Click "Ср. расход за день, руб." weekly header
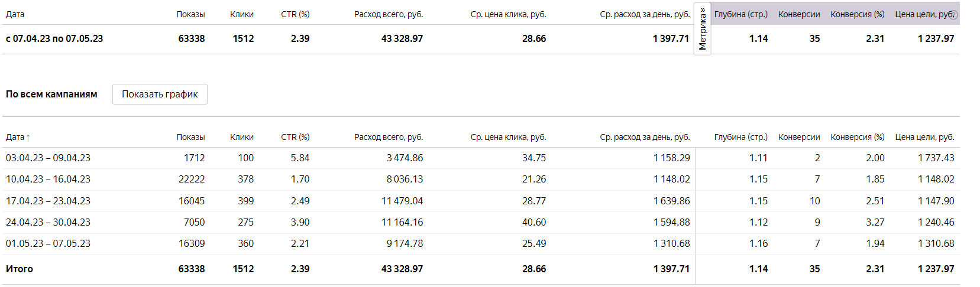The image size is (980, 287). pyautogui.click(x=645, y=137)
